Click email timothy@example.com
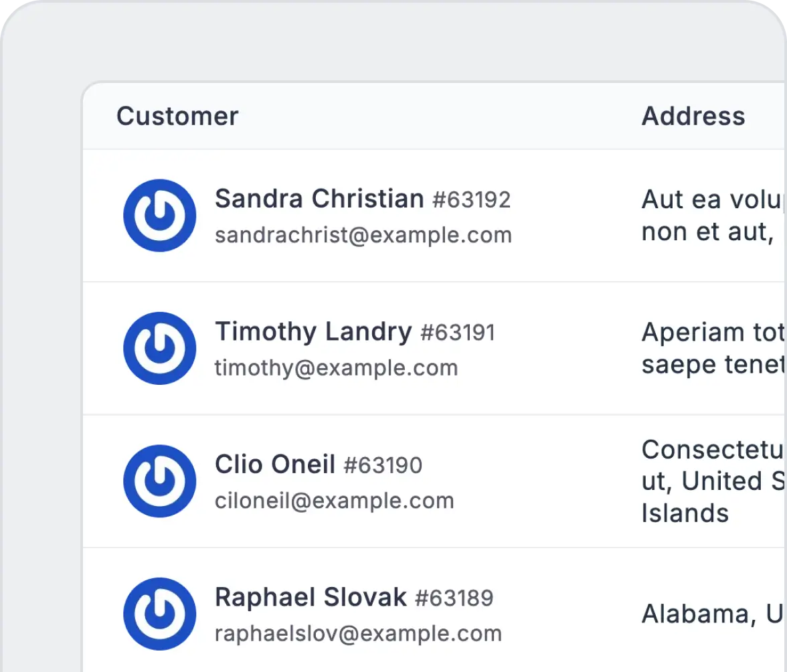The width and height of the screenshot is (787, 672). [x=336, y=367]
